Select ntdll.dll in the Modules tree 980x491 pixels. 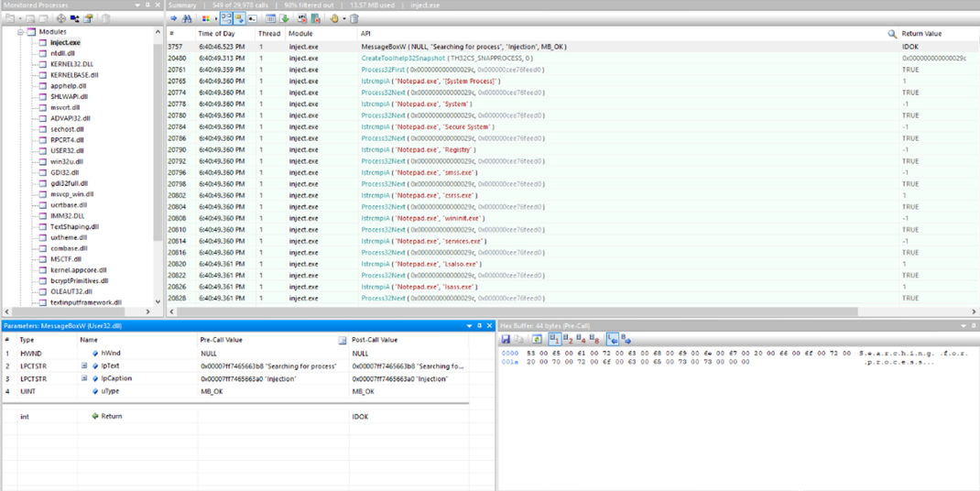(62, 54)
